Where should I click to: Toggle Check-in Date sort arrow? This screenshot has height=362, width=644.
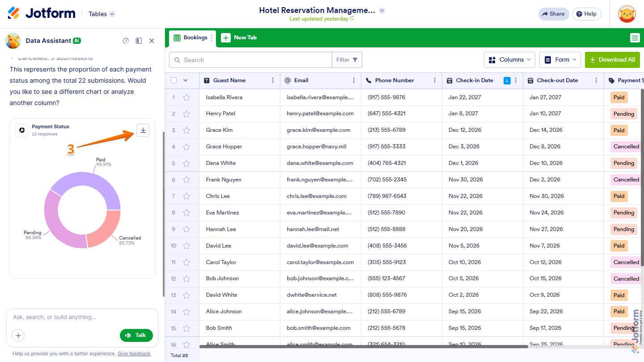tap(507, 80)
